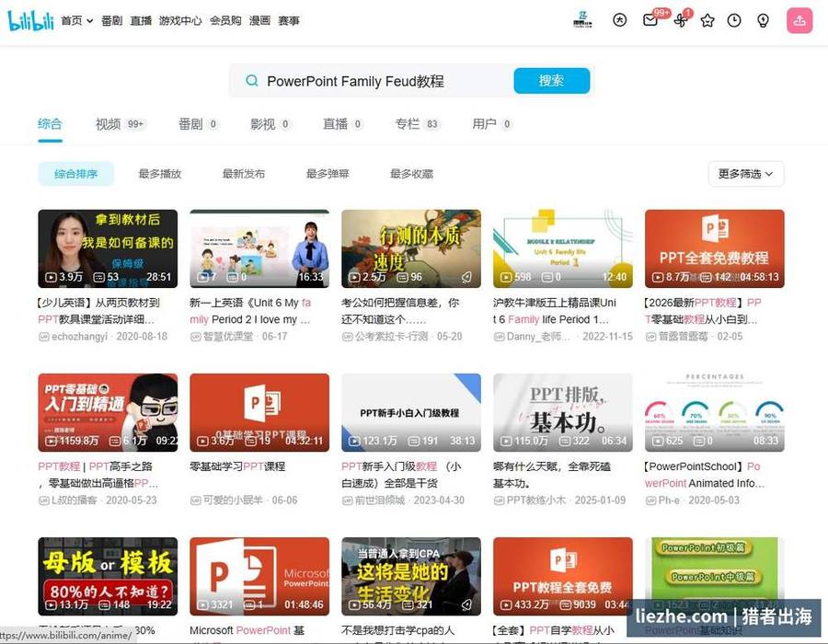The height and width of the screenshot is (644, 828).
Task: Open the messages envelope icon
Action: click(650, 20)
